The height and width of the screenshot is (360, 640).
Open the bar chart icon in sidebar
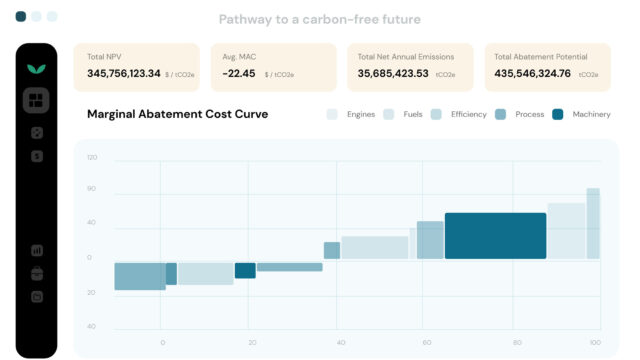(37, 250)
